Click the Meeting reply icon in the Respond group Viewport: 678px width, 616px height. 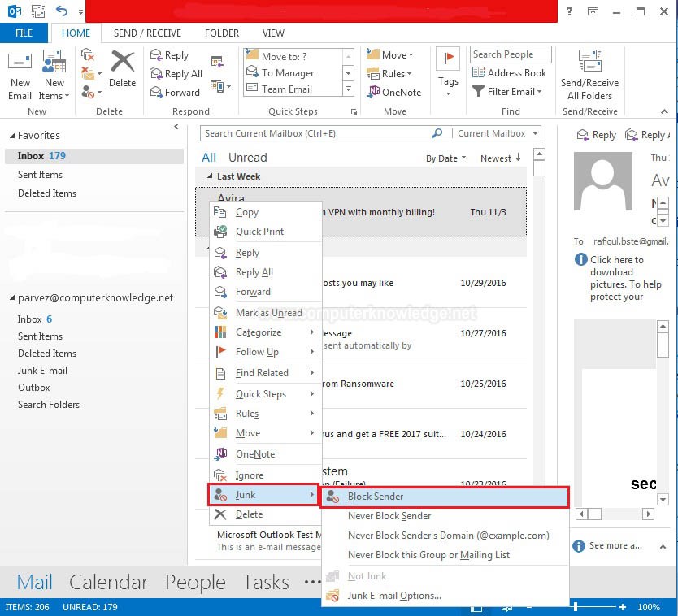pyautogui.click(x=217, y=62)
